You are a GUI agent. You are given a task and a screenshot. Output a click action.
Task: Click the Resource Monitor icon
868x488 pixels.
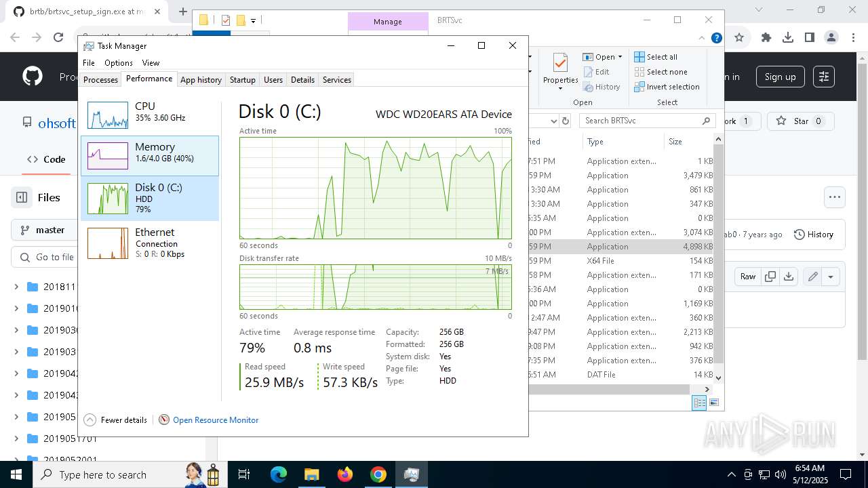coord(163,420)
